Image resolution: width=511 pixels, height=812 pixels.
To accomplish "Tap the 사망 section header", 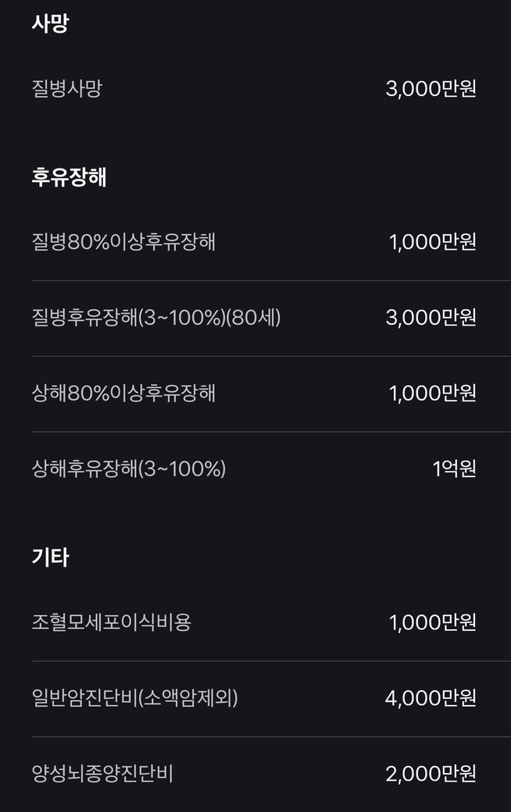I will 50,23.
